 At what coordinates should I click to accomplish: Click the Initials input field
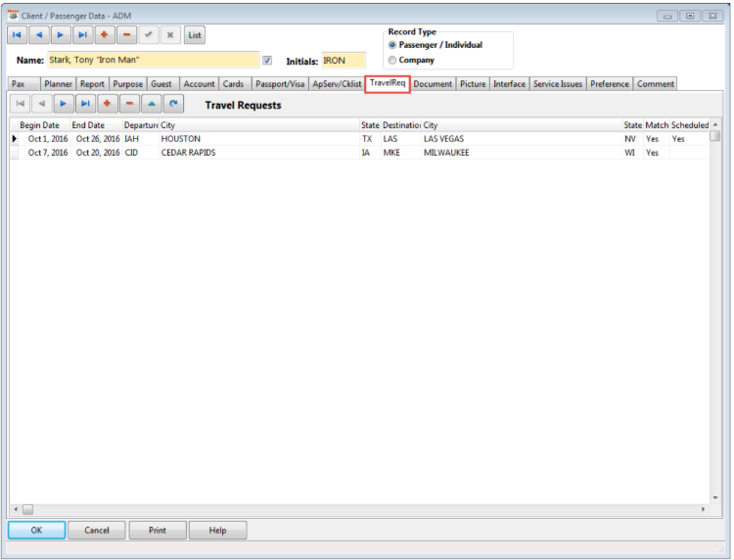point(344,61)
